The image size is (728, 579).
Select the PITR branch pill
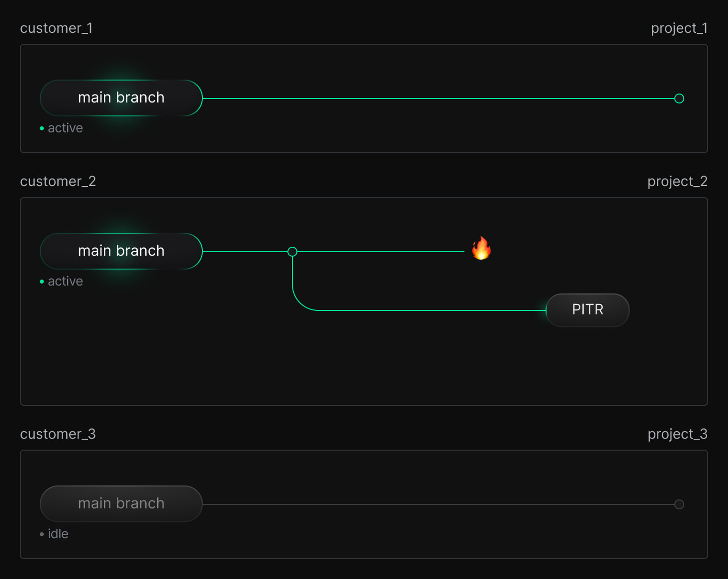tap(587, 310)
